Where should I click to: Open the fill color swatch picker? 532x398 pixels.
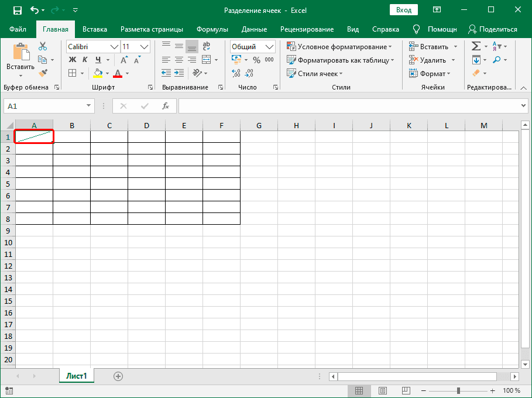click(x=107, y=73)
